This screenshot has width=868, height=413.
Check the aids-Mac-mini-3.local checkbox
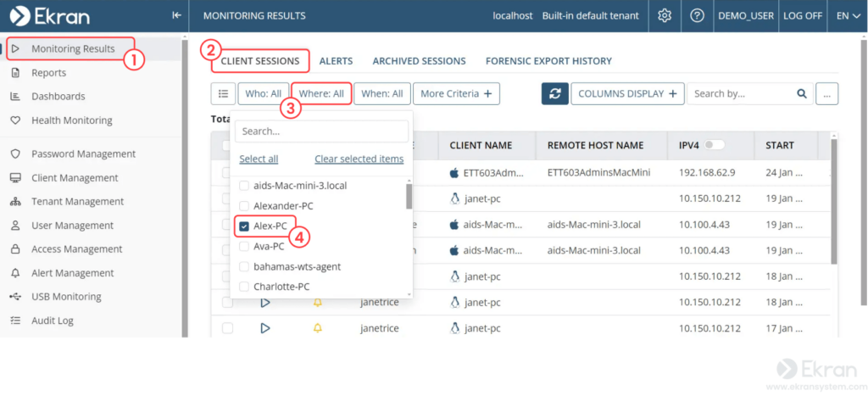click(x=243, y=186)
